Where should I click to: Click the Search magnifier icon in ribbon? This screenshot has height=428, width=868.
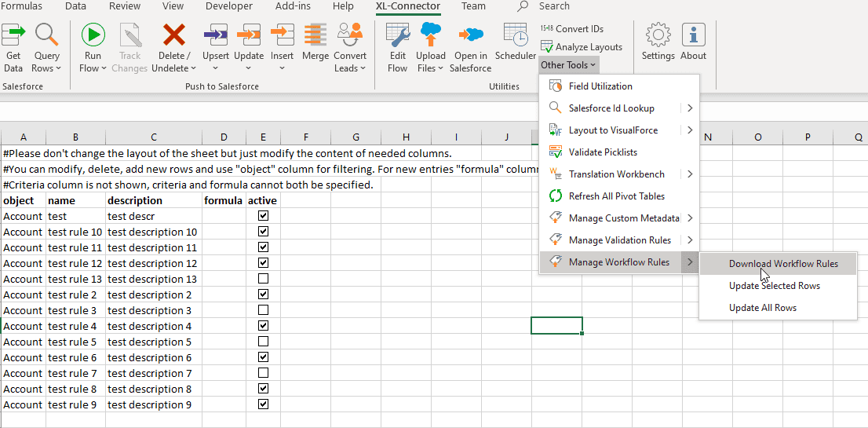click(x=523, y=6)
